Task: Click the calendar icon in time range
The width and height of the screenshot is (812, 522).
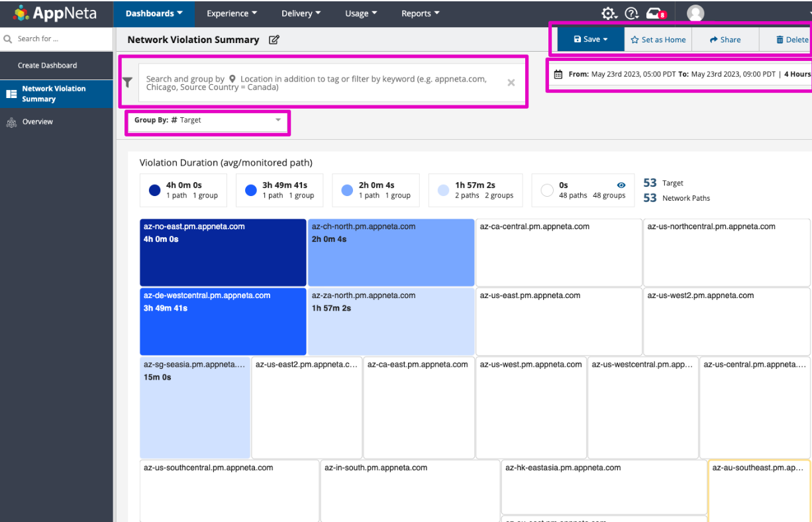Action: pos(558,74)
